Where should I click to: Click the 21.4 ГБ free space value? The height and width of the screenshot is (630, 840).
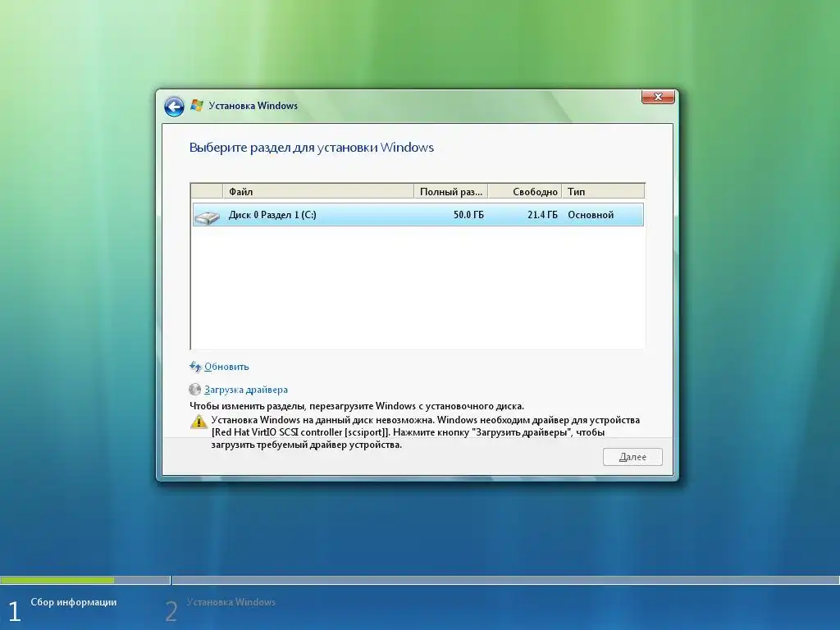click(x=542, y=215)
